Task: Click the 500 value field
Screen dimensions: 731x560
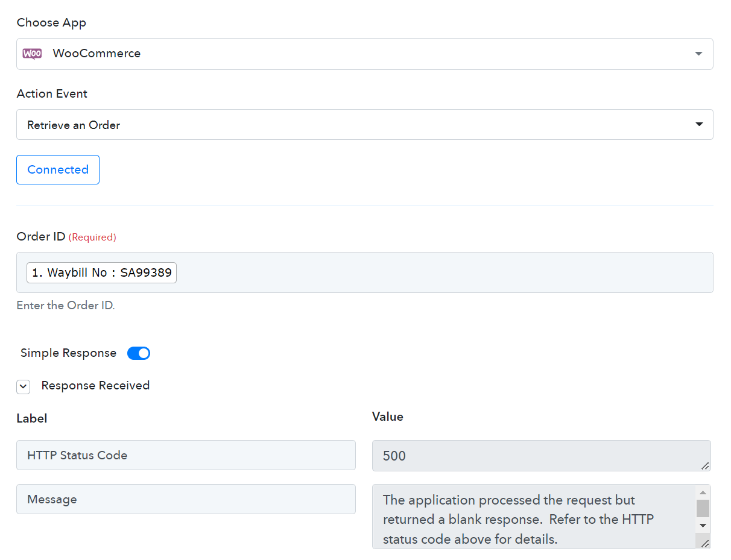Action: pos(542,456)
